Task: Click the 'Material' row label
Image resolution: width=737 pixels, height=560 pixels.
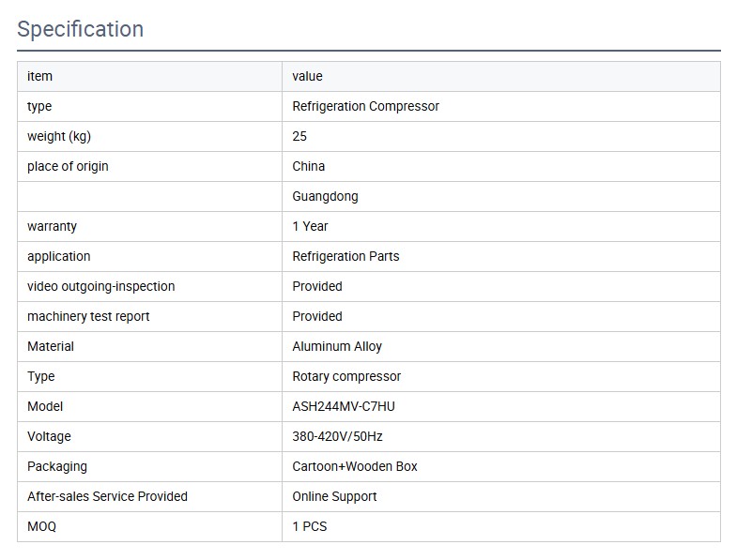Action: point(51,347)
